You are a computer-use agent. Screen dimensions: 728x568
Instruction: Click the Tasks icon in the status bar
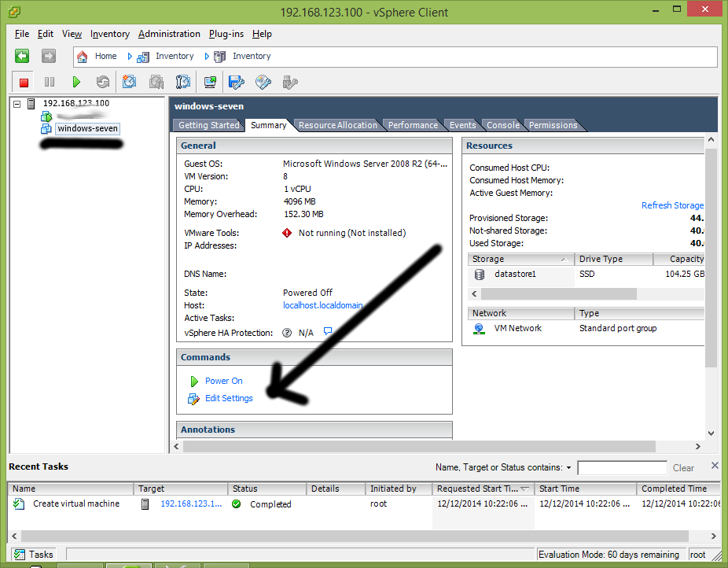[19, 554]
